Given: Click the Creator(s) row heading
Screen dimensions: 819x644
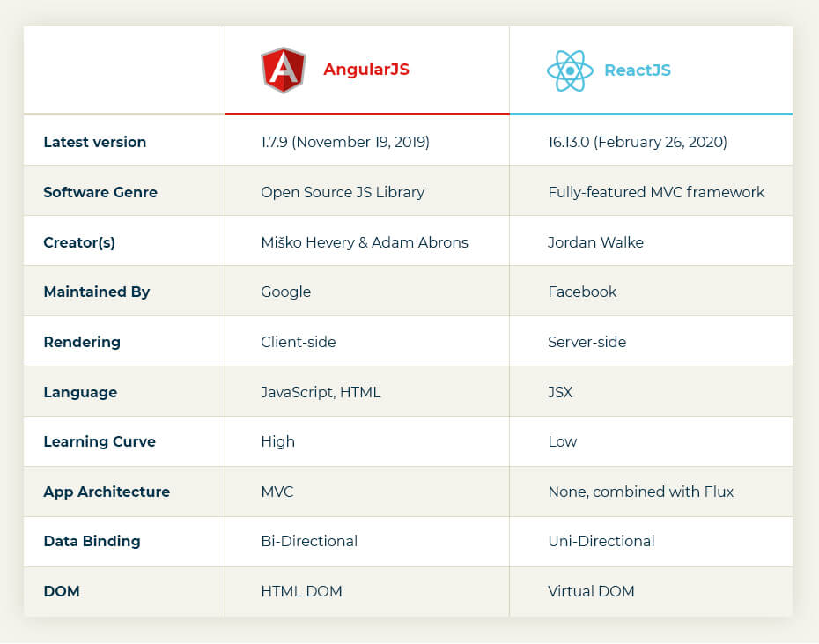Looking at the screenshot, I should pos(79,241).
